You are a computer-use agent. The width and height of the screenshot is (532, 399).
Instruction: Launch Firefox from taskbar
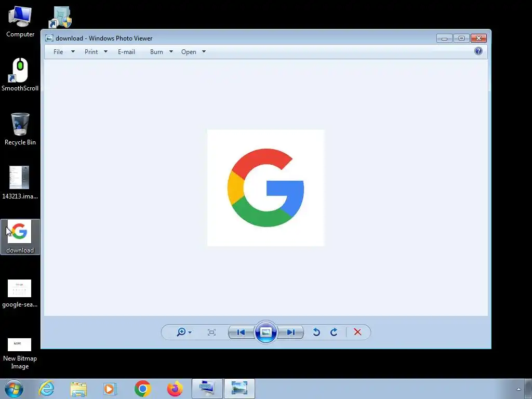[175, 389]
